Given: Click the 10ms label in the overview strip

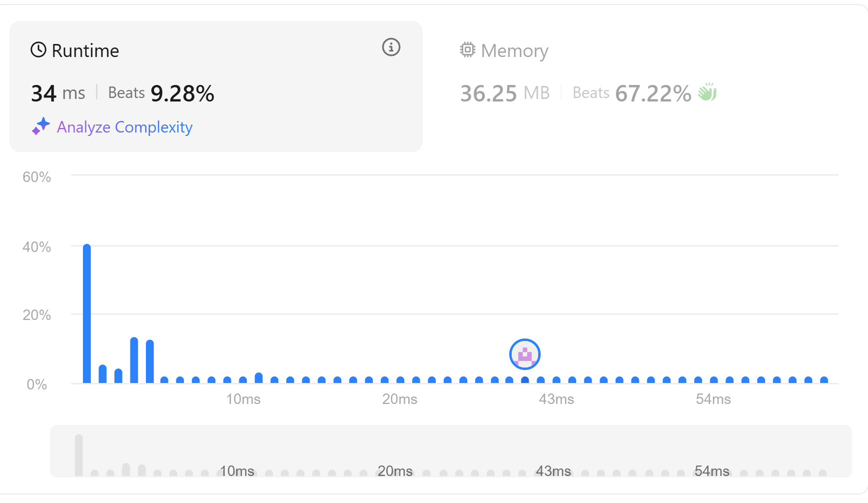Looking at the screenshot, I should [x=237, y=471].
